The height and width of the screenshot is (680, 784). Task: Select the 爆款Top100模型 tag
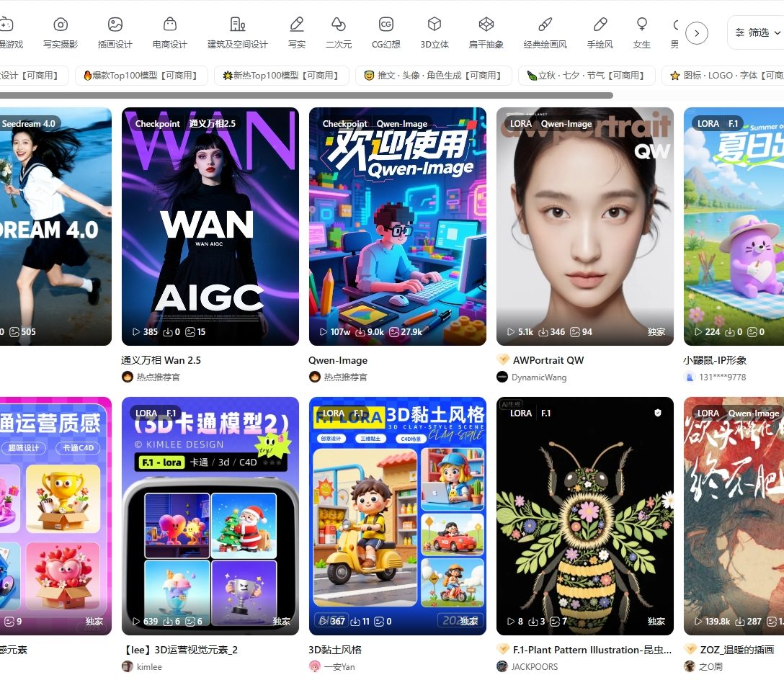click(141, 76)
